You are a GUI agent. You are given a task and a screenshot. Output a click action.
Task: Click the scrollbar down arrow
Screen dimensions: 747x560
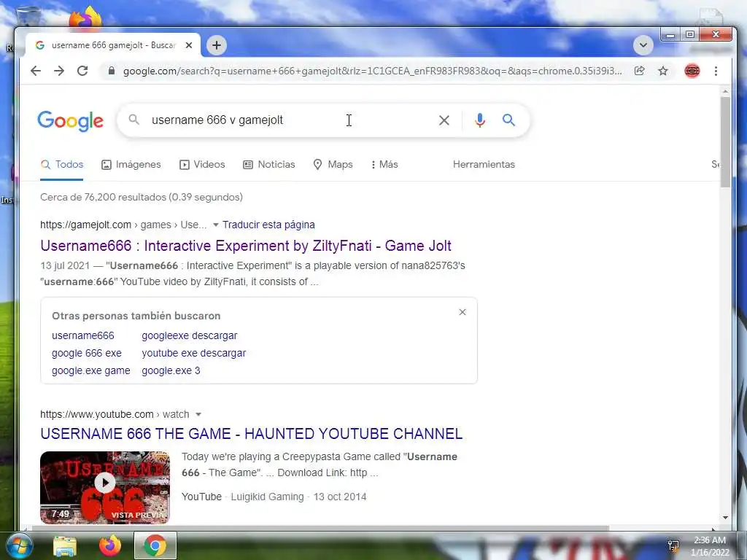725,518
